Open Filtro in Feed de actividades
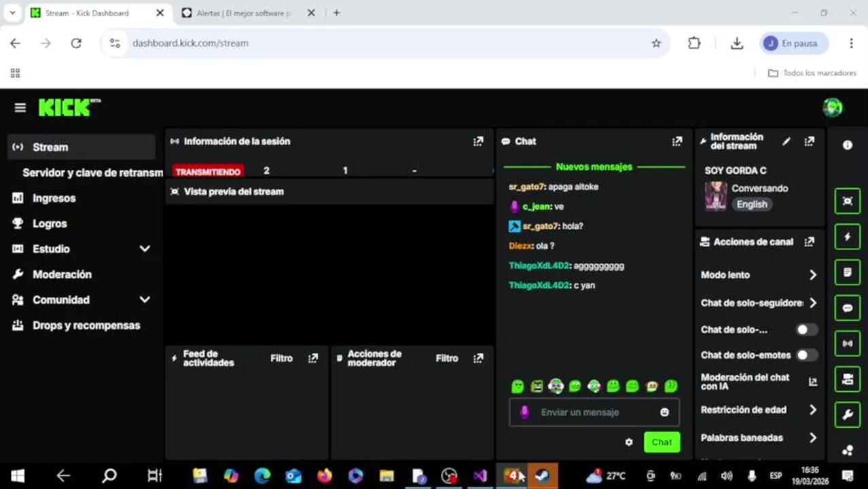The height and width of the screenshot is (489, 868). click(281, 358)
